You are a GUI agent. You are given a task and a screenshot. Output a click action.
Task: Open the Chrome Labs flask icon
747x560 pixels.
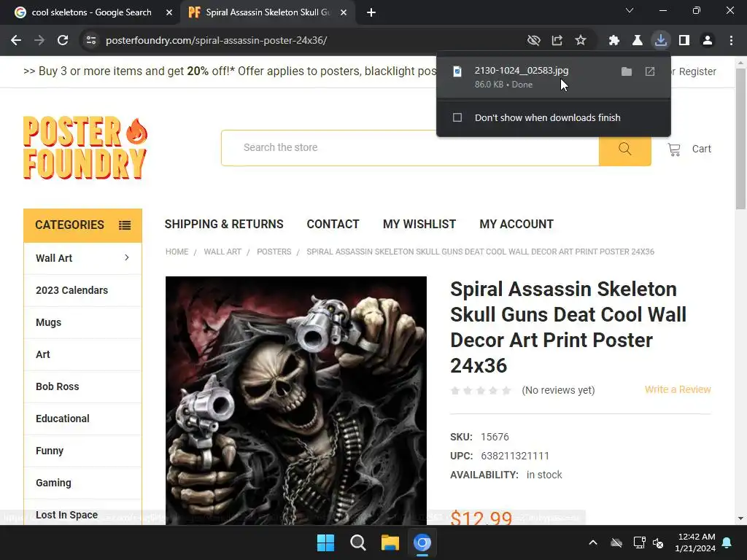pyautogui.click(x=638, y=41)
